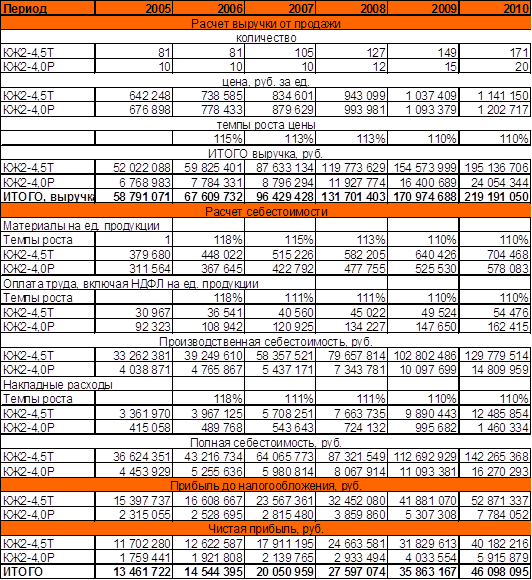Image resolution: width=532 pixels, height=580 pixels.
Task: Select full cost cell 142 265 368
Action: coord(495,457)
